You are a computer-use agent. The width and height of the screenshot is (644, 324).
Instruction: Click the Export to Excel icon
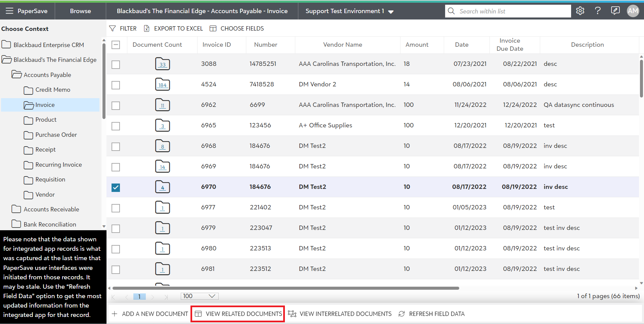point(147,29)
